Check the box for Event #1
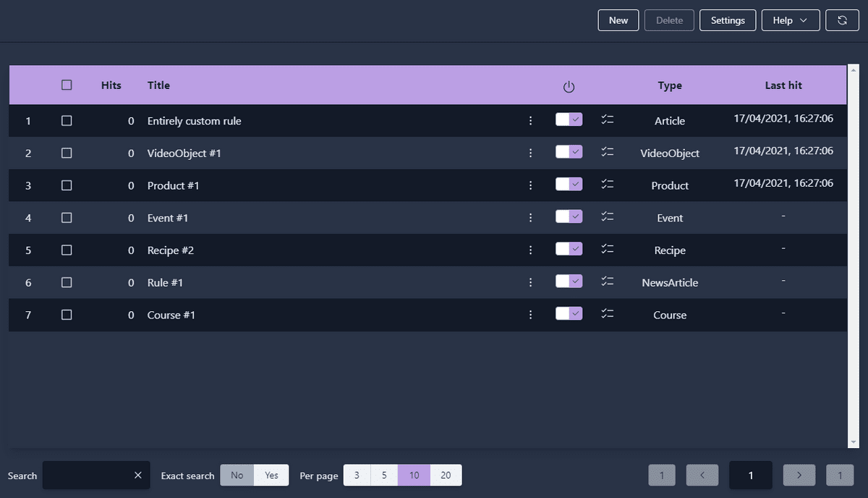868x498 pixels. pos(67,218)
